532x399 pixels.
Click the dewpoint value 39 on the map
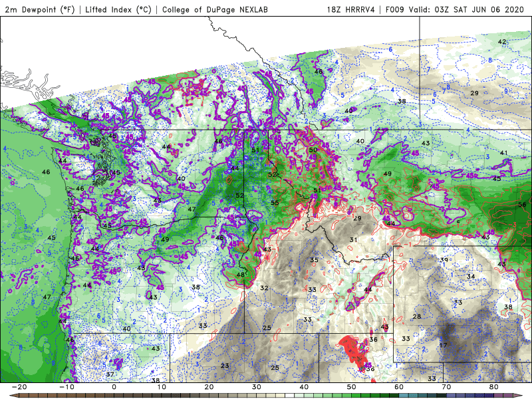[444, 260]
